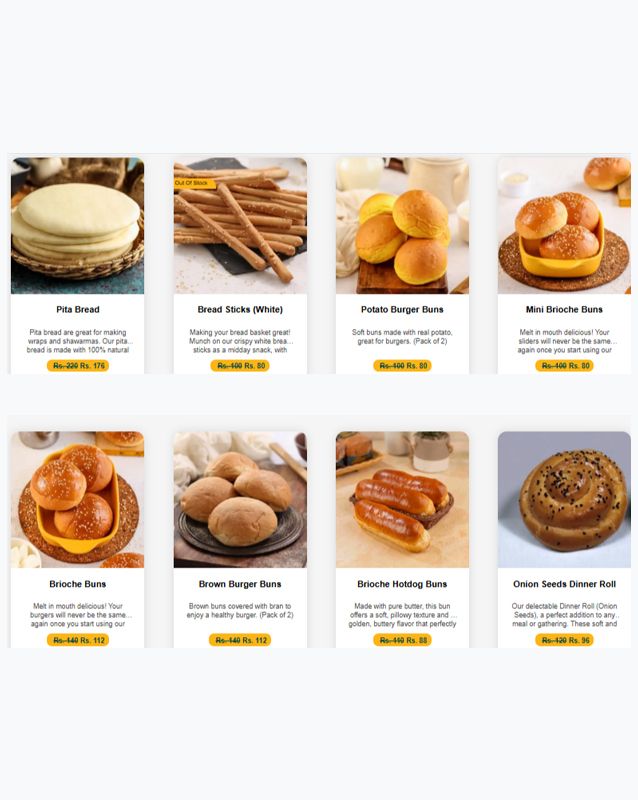Click the Pita Bread Rs. 176 price button
This screenshot has width=638, height=800.
tap(78, 365)
